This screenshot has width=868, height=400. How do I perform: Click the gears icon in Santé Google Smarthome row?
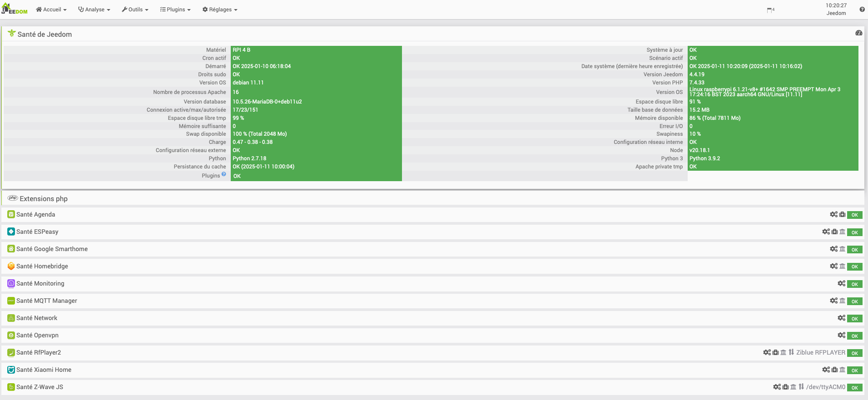833,249
